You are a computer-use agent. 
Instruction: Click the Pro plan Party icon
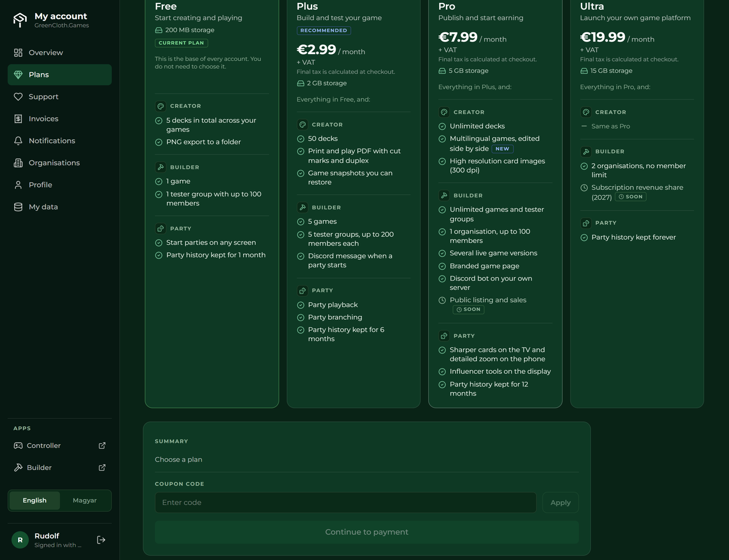tap(444, 336)
